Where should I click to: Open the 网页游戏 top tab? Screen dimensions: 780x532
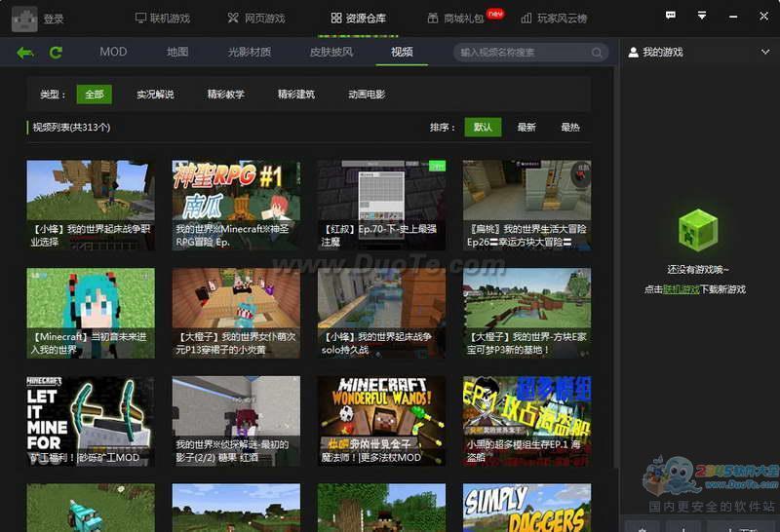[x=256, y=19]
